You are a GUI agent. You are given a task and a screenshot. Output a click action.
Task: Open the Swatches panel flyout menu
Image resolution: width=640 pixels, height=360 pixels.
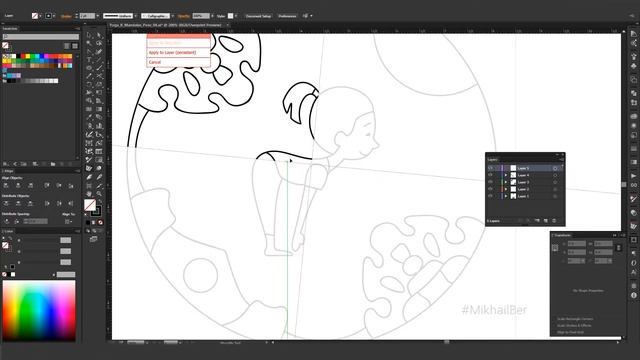77,29
